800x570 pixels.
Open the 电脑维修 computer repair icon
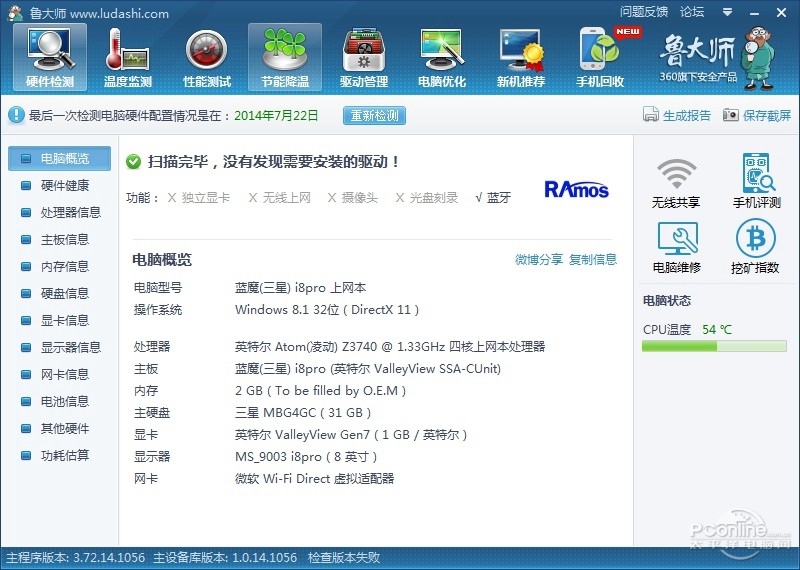pyautogui.click(x=677, y=247)
